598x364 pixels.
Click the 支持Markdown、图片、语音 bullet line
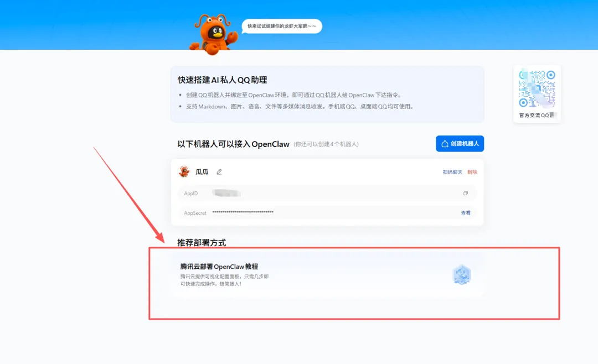point(300,107)
